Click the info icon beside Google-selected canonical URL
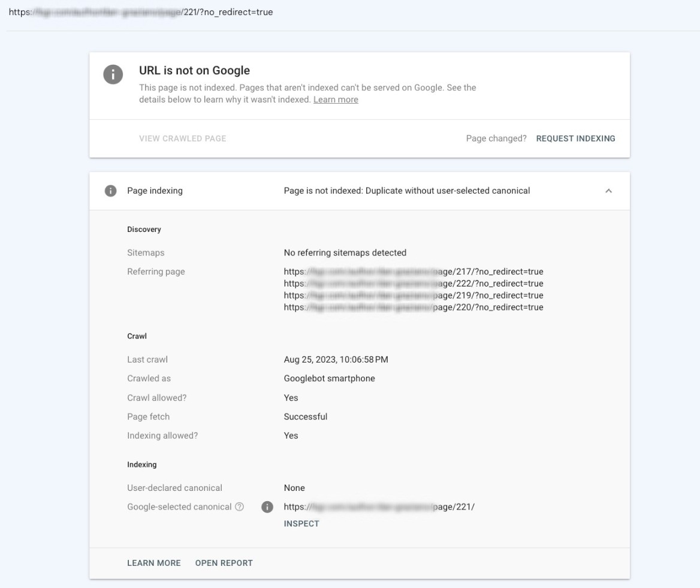700x588 pixels. [x=267, y=506]
